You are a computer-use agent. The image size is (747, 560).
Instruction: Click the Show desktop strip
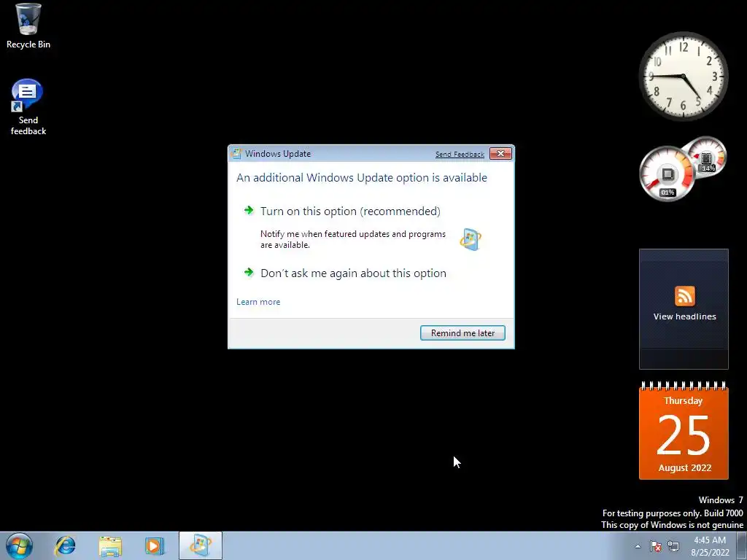point(742,545)
